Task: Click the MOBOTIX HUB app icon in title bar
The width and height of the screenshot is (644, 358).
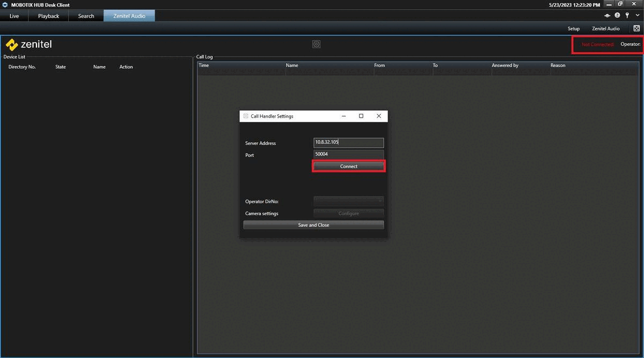Action: [x=5, y=5]
